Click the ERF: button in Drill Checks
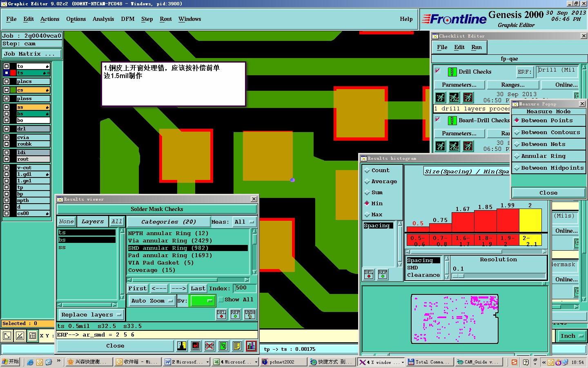The image size is (588, 368). click(525, 72)
